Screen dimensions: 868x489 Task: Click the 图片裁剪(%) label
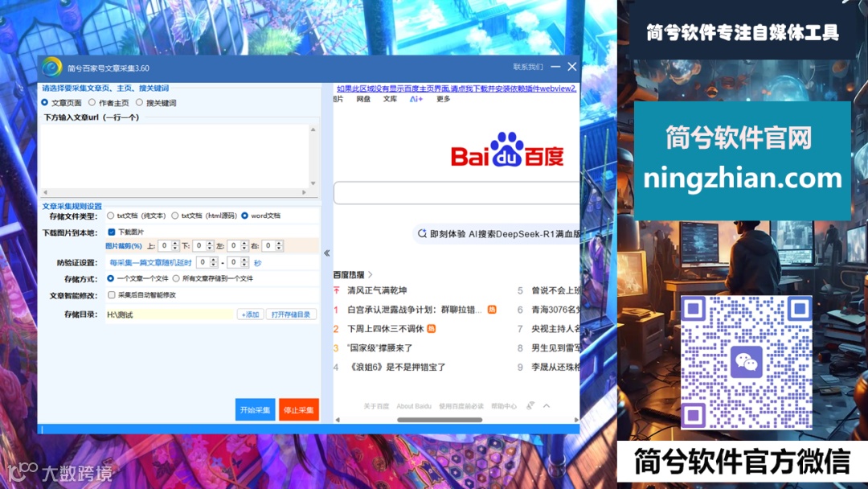click(124, 245)
